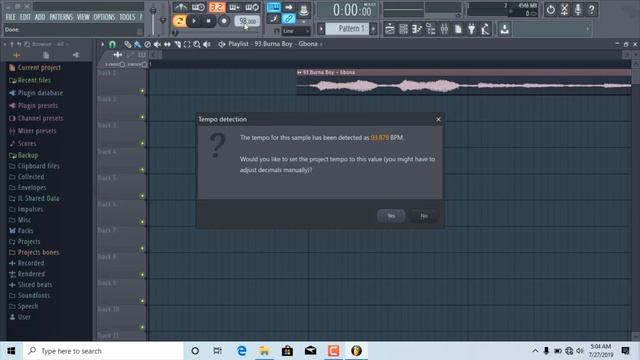
Task: Toggle loop recording button
Action: pyautogui.click(x=252, y=7)
